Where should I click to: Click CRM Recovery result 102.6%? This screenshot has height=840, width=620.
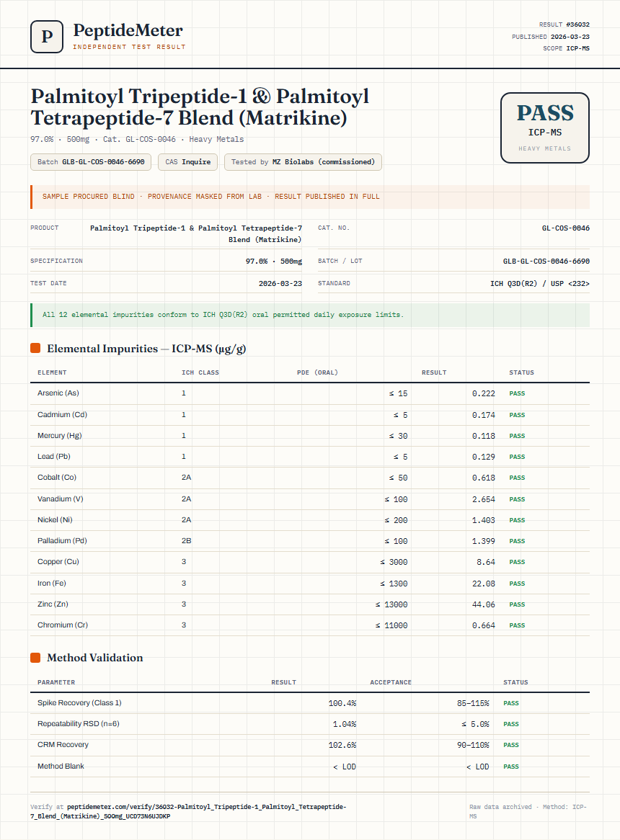click(x=342, y=745)
